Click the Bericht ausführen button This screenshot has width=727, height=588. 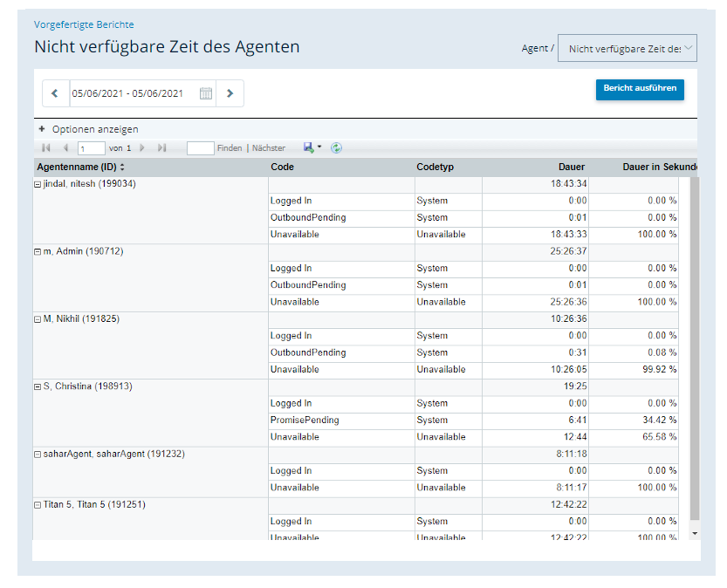point(640,90)
